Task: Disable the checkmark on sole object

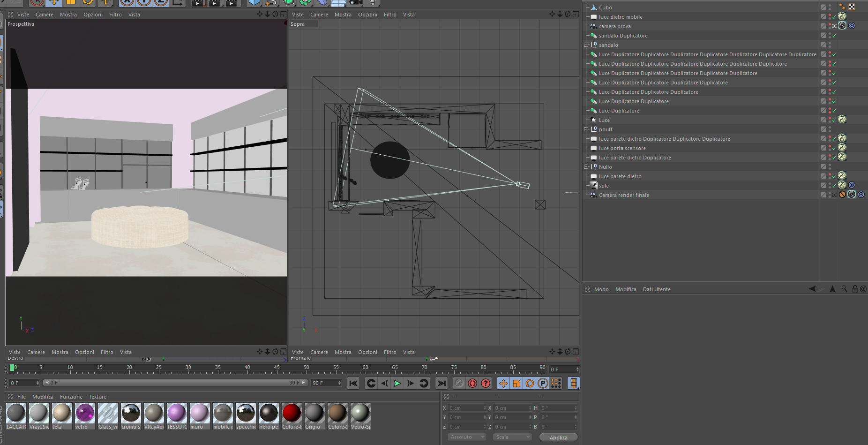Action: pyautogui.click(x=834, y=186)
